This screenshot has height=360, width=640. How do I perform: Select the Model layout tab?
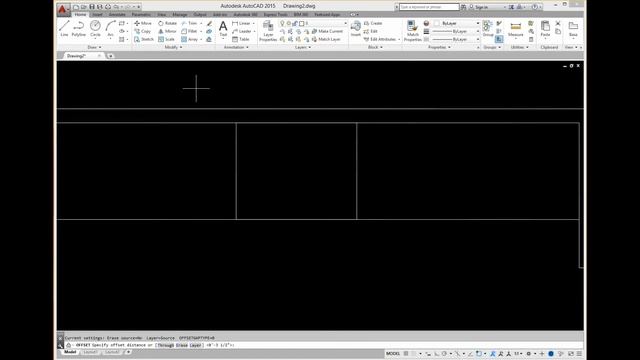tap(70, 352)
